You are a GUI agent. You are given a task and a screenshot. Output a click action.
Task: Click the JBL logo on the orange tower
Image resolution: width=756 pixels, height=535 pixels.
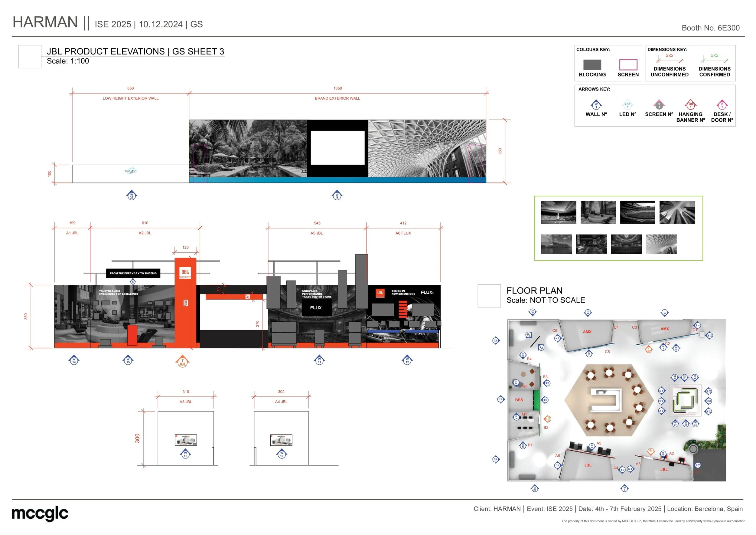(x=185, y=272)
